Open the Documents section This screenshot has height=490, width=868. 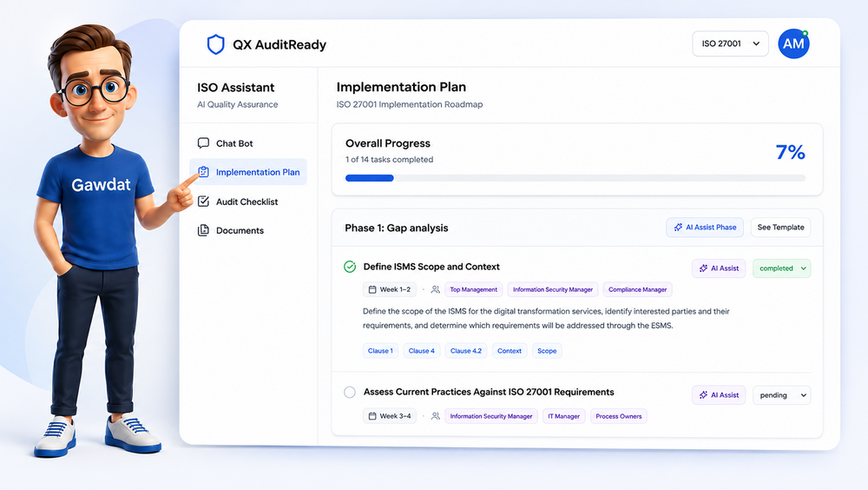(248, 230)
